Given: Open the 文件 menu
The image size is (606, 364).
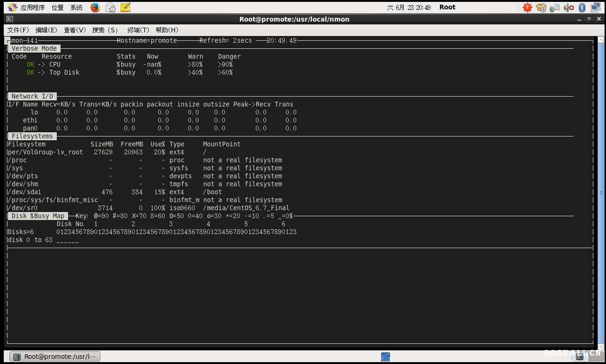Looking at the screenshot, I should click(x=19, y=30).
